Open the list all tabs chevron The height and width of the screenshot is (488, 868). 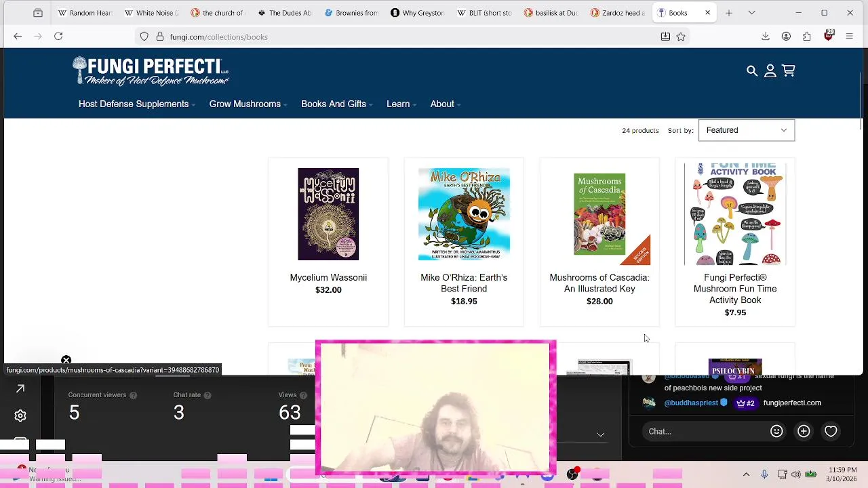(x=751, y=13)
